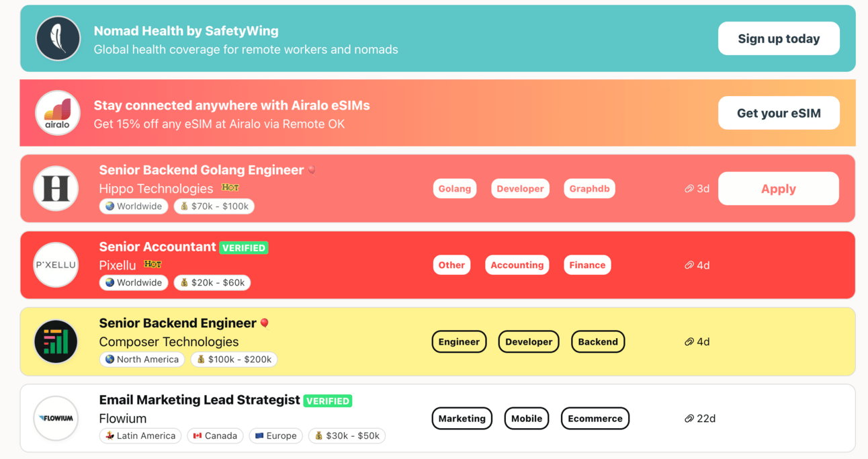The width and height of the screenshot is (868, 459).
Task: Filter by the Backend tag
Action: (x=598, y=341)
